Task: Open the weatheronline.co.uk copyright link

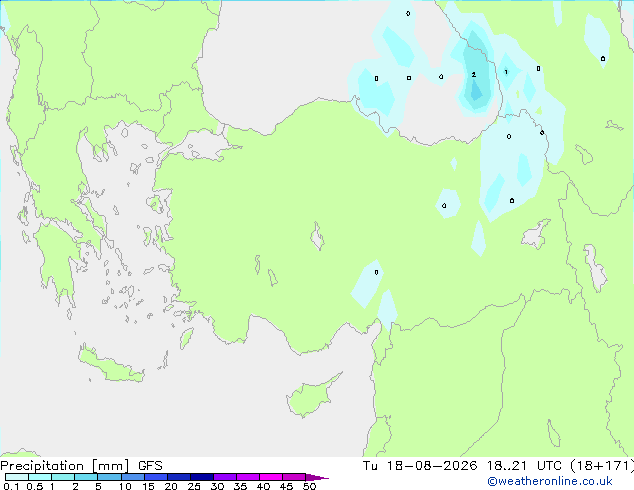Action: pyautogui.click(x=550, y=481)
